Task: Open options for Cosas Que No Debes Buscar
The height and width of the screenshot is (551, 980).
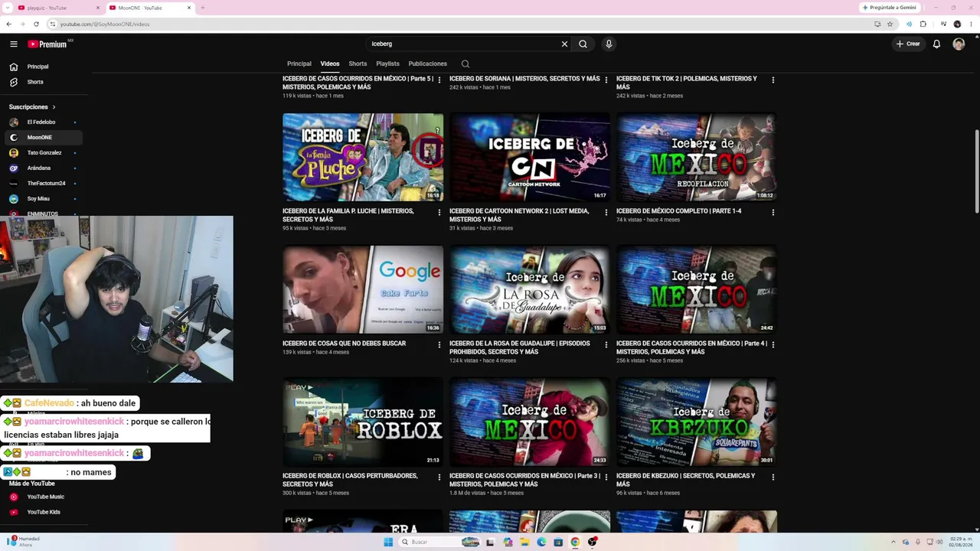Action: pos(439,344)
